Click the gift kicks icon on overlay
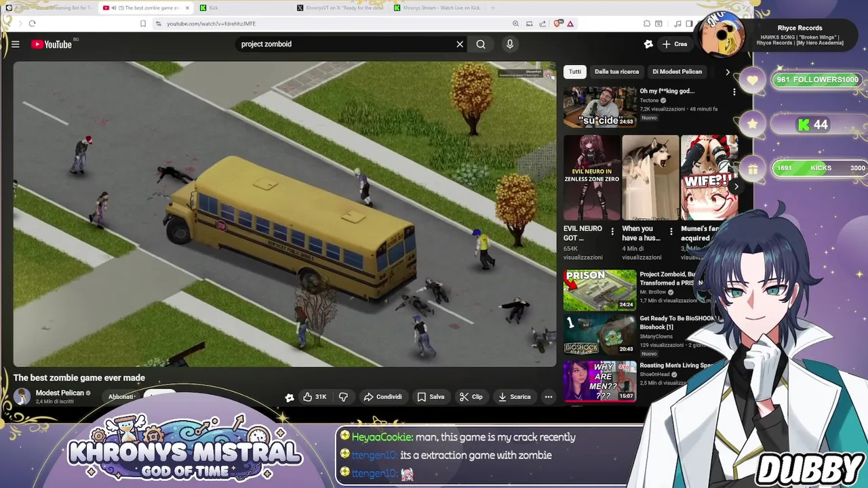 coord(753,168)
